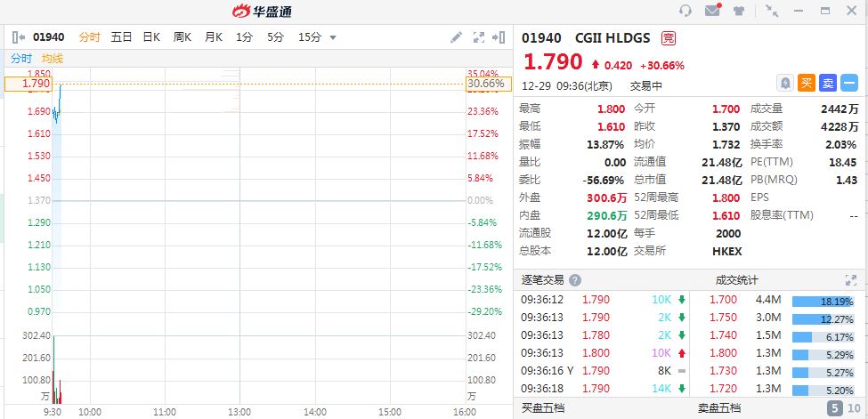Screen dimensions: 868x419
Task: Click the 1.790 price label on chart
Action: pyautogui.click(x=37, y=84)
